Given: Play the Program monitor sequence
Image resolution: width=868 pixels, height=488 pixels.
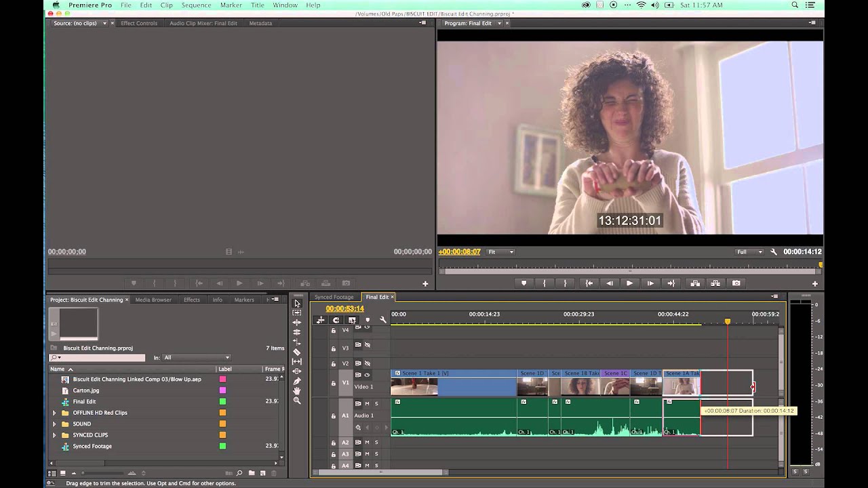Looking at the screenshot, I should [x=629, y=283].
